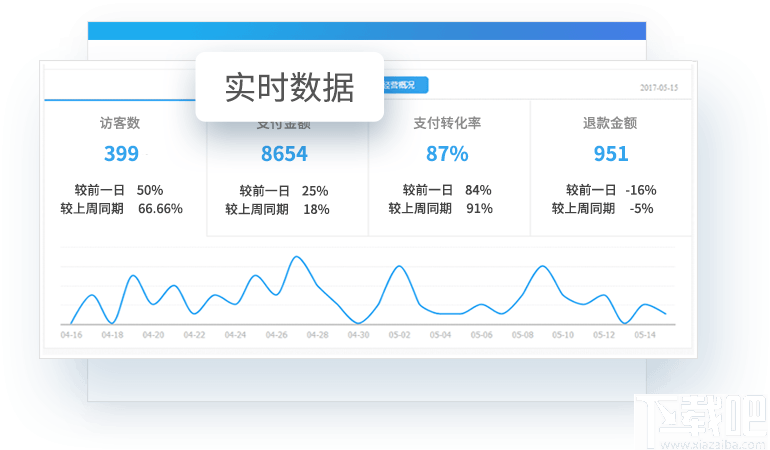Image resolution: width=770 pixels, height=450 pixels.
Task: Click the conversion rate value 87%
Action: [447, 154]
